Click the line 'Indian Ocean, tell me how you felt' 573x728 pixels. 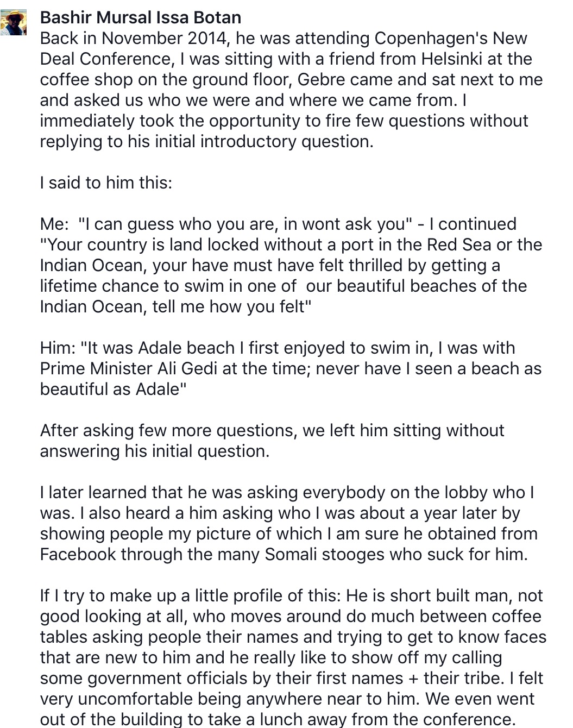click(x=175, y=306)
